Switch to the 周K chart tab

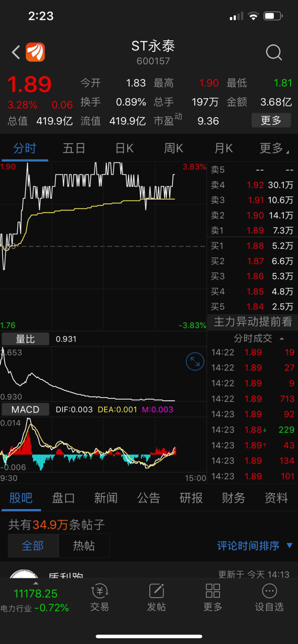pos(174,148)
